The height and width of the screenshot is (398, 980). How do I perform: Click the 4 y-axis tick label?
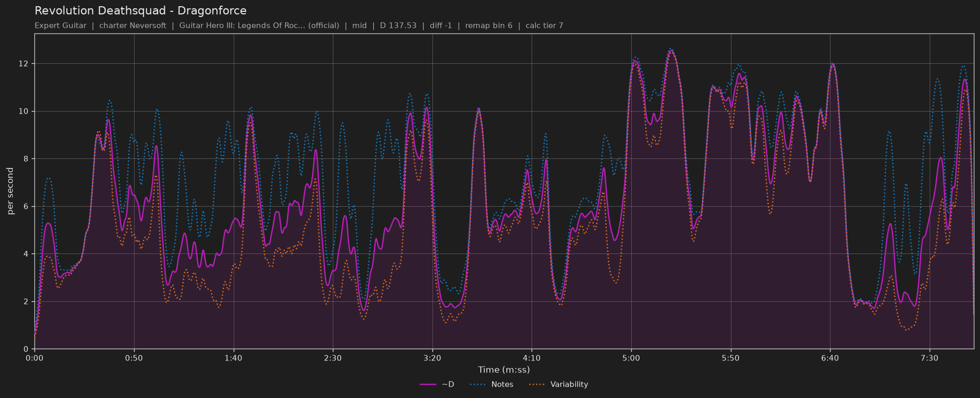click(27, 254)
